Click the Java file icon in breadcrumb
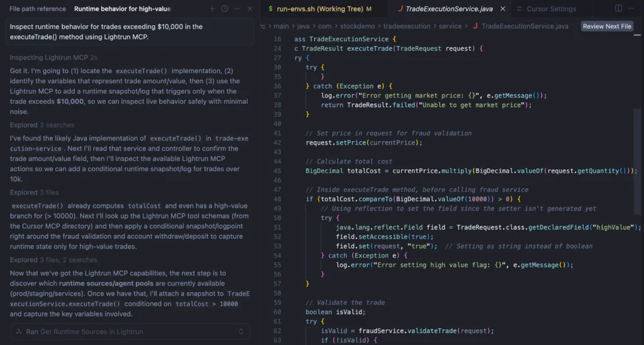The width and height of the screenshot is (644, 345). pyautogui.click(x=475, y=26)
